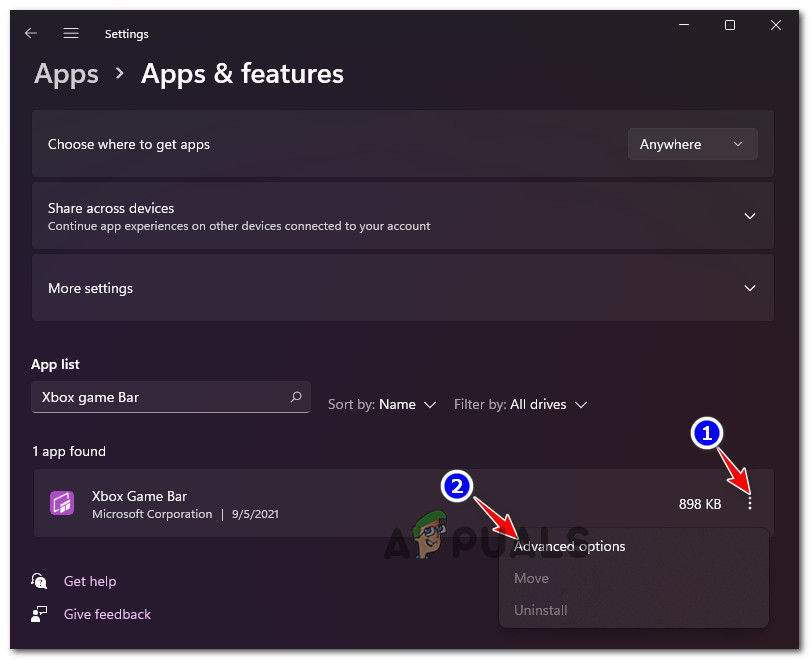Click the search magnifier in App list
This screenshot has width=810, height=660.
296,397
